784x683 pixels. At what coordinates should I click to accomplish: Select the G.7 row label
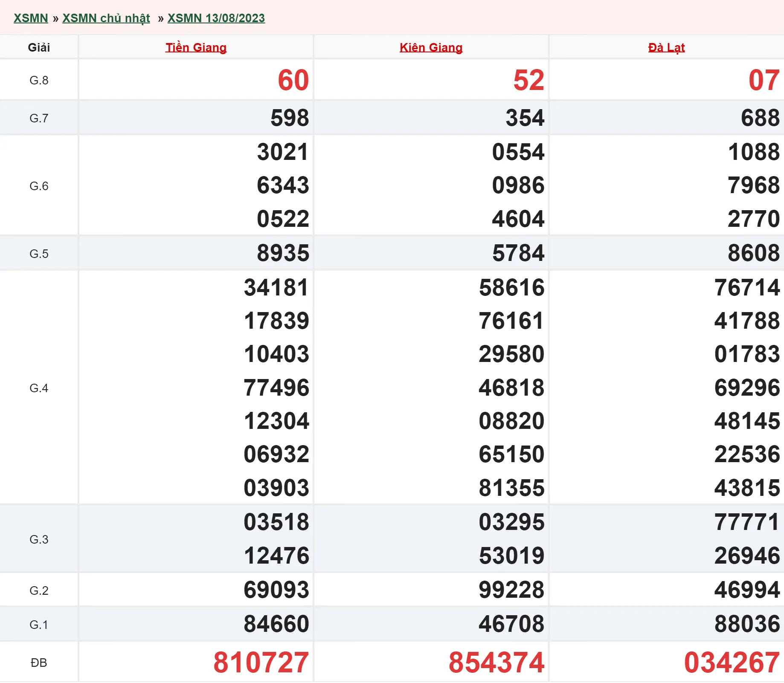click(39, 118)
